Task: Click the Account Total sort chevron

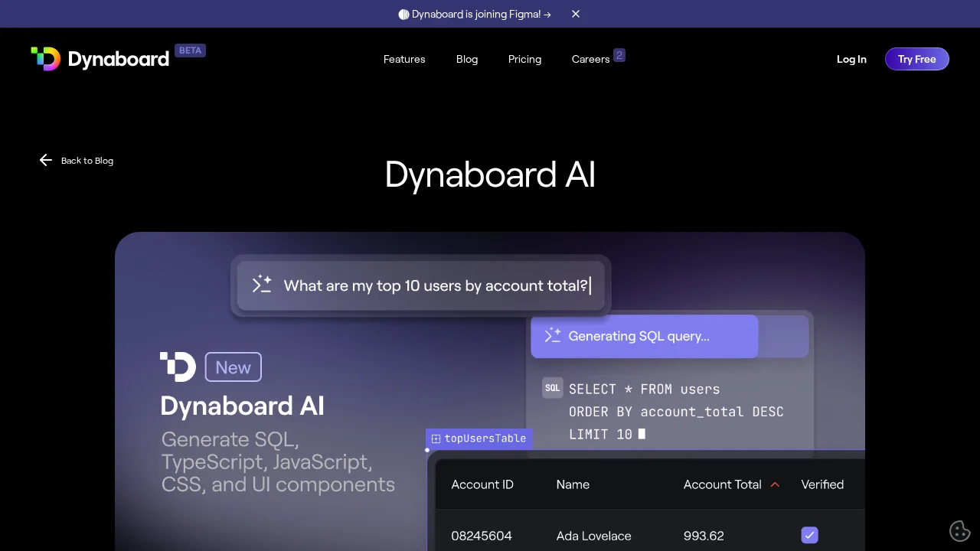Action: point(775,484)
